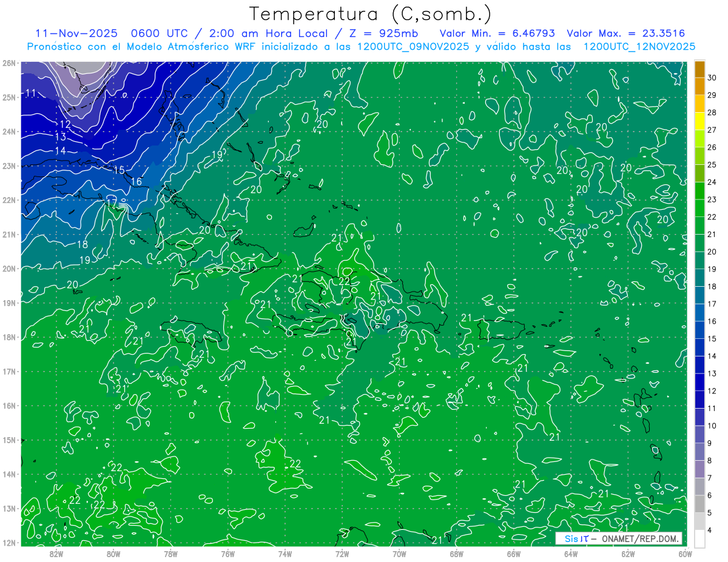This screenshot has height=562, width=728.
Task: Click the "17N" latitude axis label
Action: [x=8, y=371]
